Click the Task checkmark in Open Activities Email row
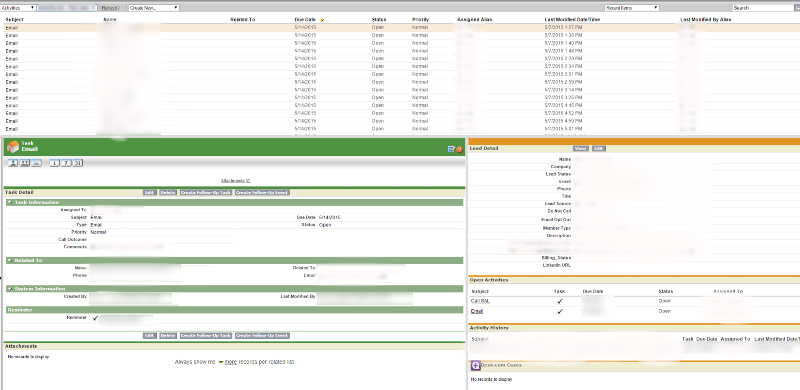The height and width of the screenshot is (390, 800). point(560,311)
